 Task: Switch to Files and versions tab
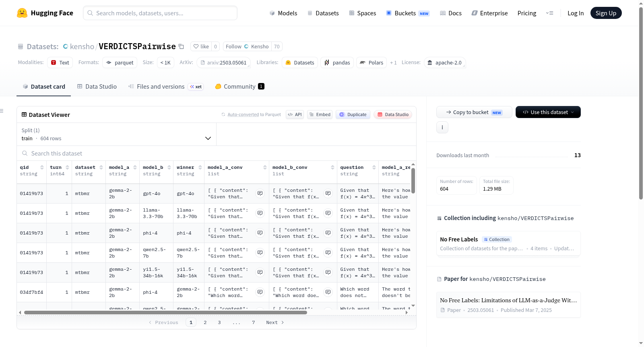(166, 86)
